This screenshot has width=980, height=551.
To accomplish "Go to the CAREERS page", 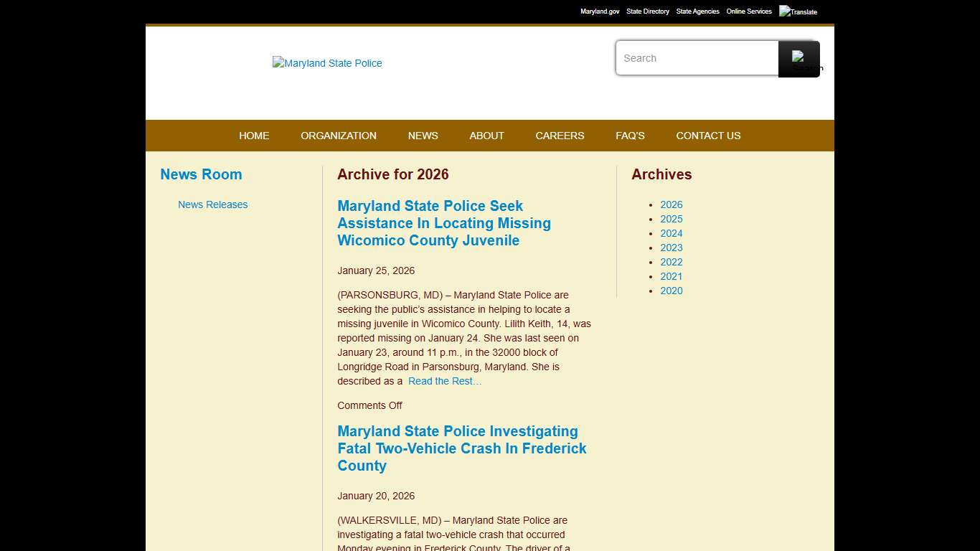I will [560, 136].
